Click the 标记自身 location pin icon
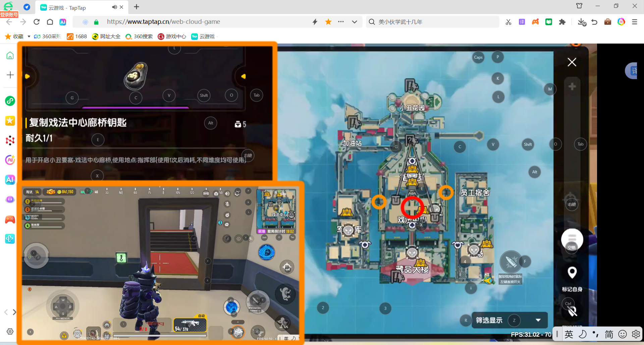Screen dimensions: 644x345 point(572,272)
